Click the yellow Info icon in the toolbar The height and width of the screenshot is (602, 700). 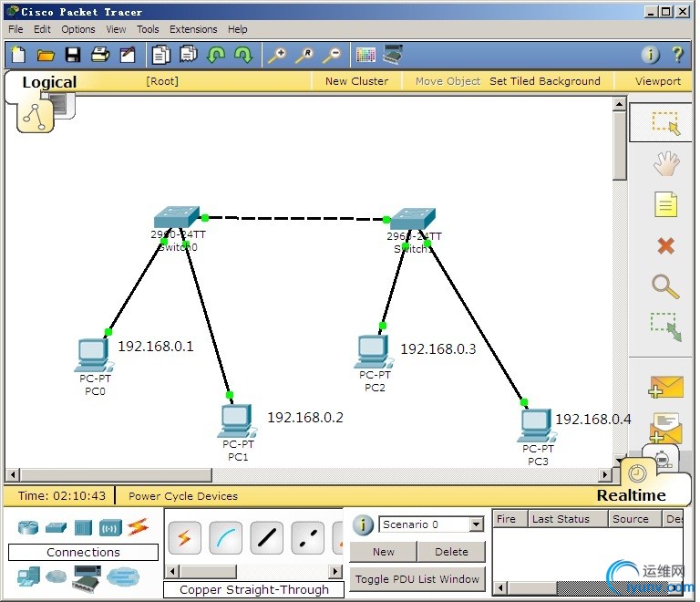tap(650, 55)
